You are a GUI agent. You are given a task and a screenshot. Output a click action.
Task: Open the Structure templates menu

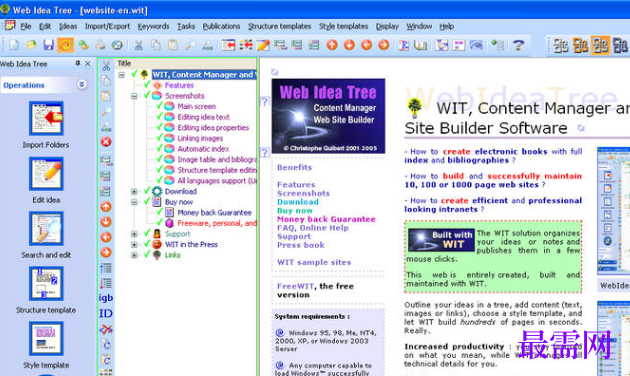coord(279,27)
